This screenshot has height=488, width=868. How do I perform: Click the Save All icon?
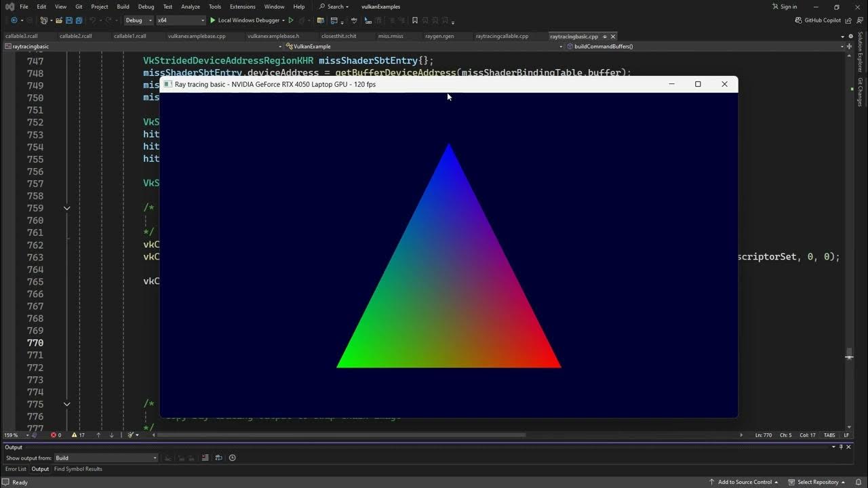click(79, 20)
